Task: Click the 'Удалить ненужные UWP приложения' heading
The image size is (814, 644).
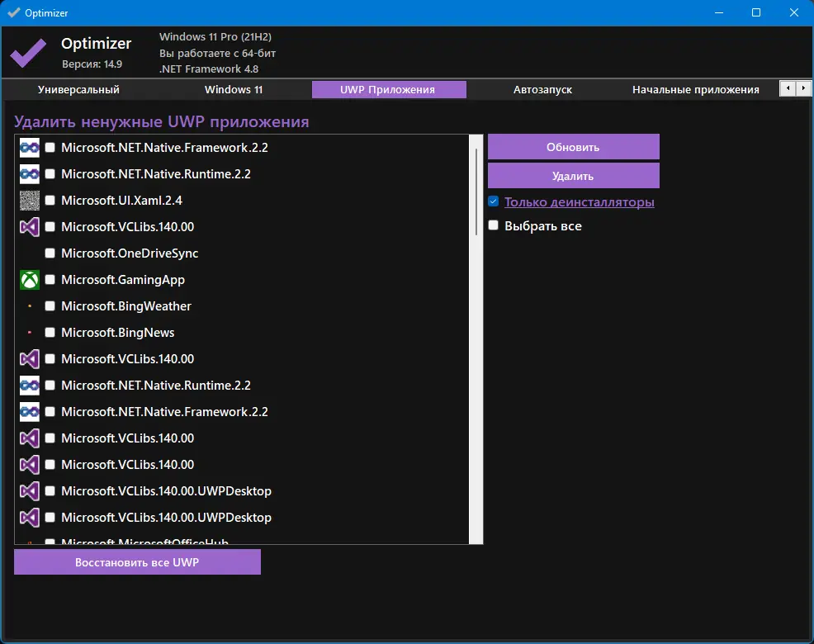Action: coord(162,121)
